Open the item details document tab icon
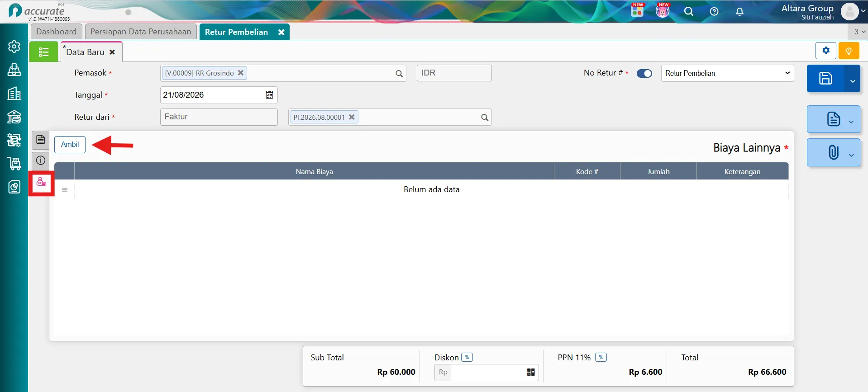 [x=41, y=140]
